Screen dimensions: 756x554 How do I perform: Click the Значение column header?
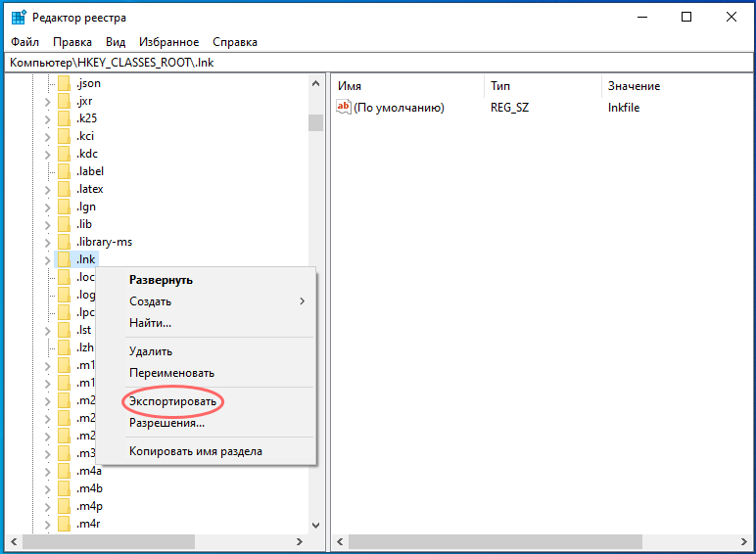677,86
